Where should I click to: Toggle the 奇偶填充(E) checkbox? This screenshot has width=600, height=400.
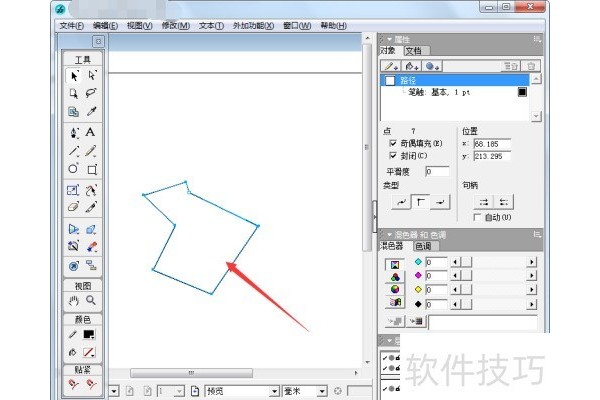tap(393, 143)
